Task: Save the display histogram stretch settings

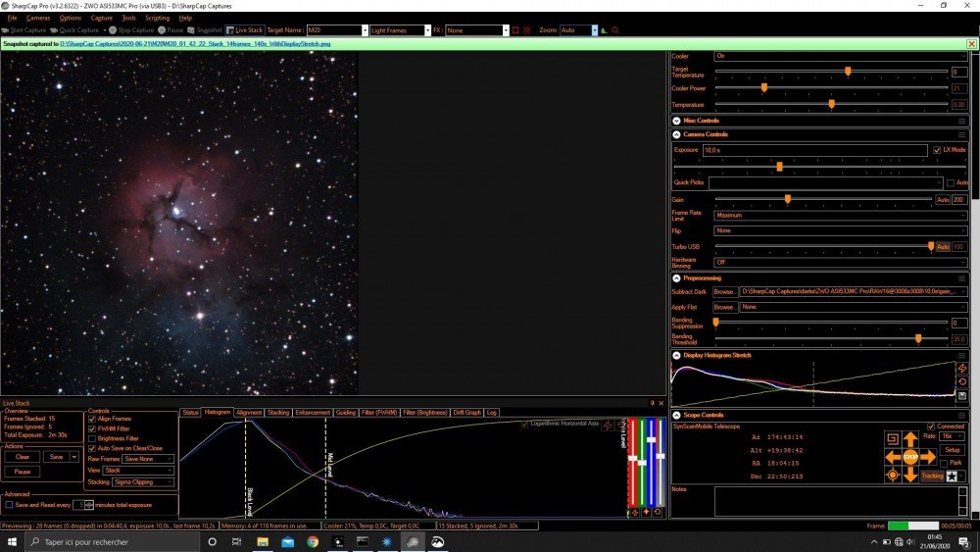Action: tap(962, 396)
